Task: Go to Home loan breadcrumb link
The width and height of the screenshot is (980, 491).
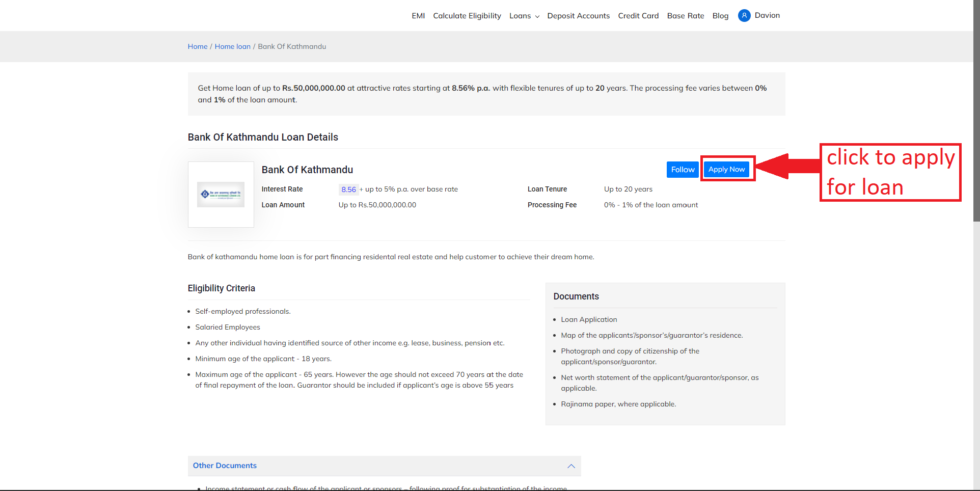Action: 233,46
